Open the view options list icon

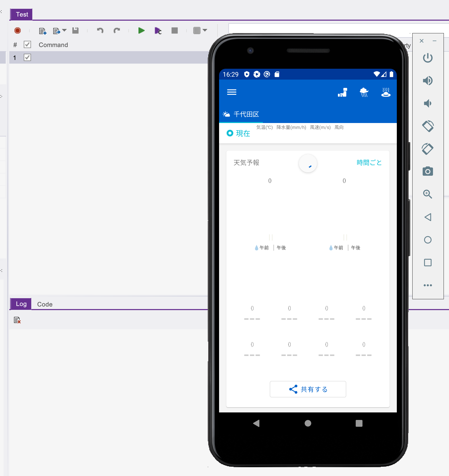(197, 30)
